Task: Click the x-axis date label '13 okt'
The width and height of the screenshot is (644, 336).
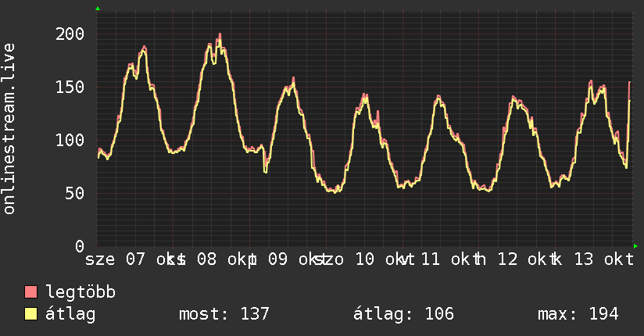Action: point(603,259)
